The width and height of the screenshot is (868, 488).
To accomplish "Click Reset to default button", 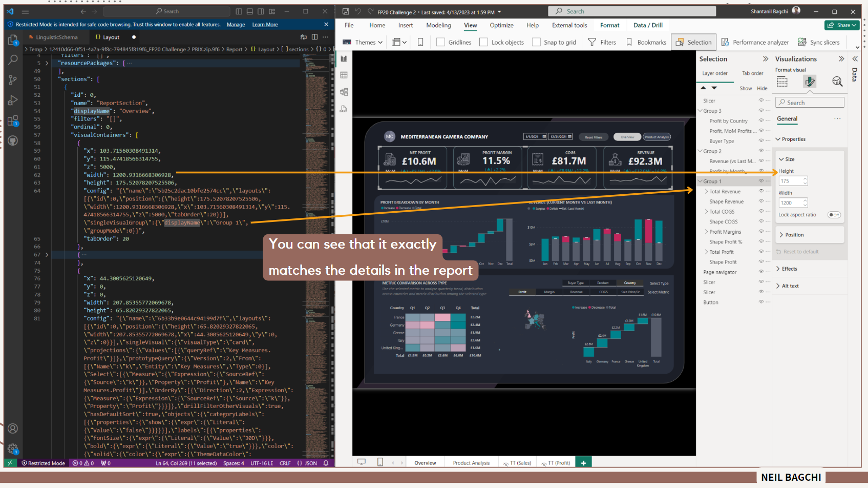I will [x=797, y=252].
